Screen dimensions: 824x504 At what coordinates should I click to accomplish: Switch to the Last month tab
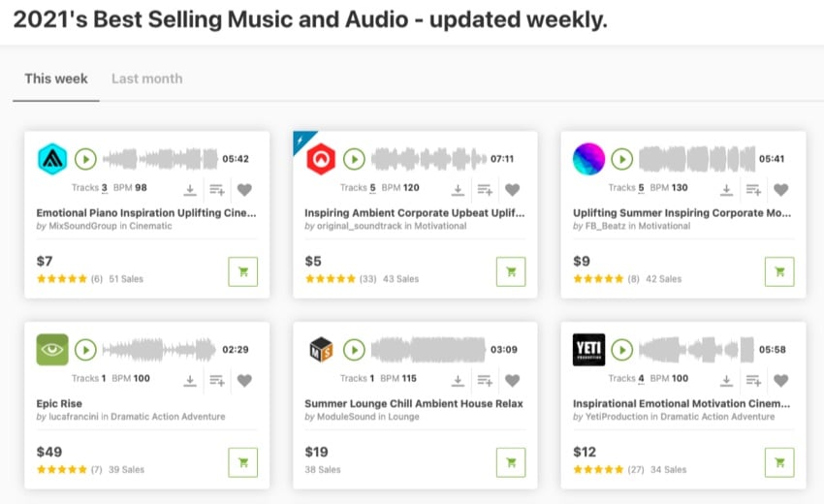pyautogui.click(x=146, y=79)
